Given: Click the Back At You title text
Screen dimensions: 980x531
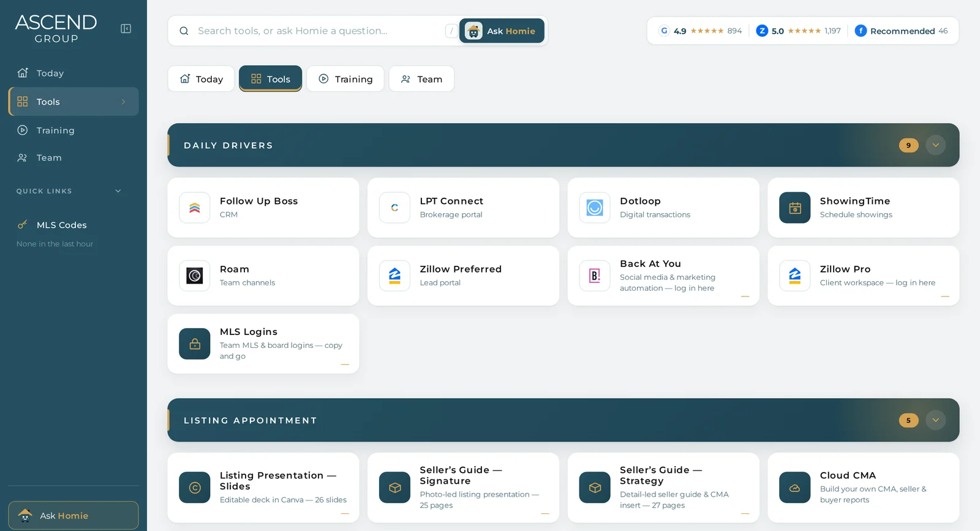Looking at the screenshot, I should pyautogui.click(x=650, y=263).
